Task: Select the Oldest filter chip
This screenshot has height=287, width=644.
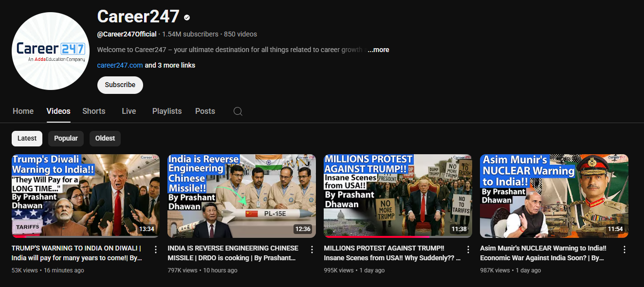Action: (105, 139)
